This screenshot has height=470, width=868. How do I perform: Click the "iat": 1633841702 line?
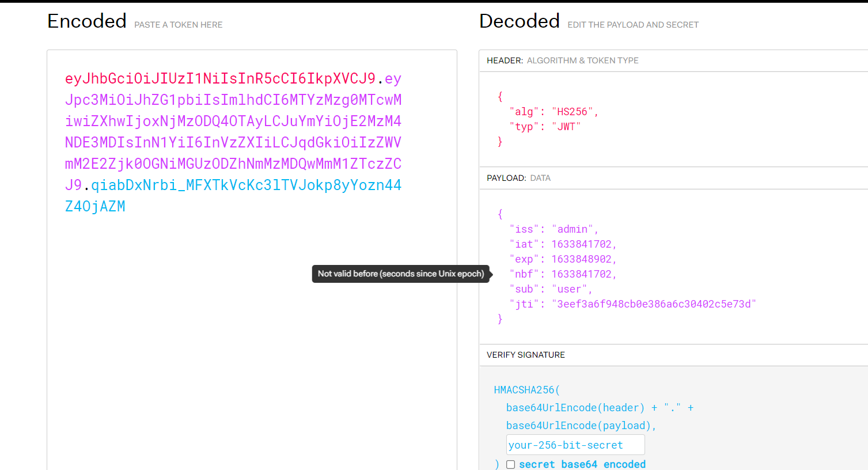tap(563, 244)
